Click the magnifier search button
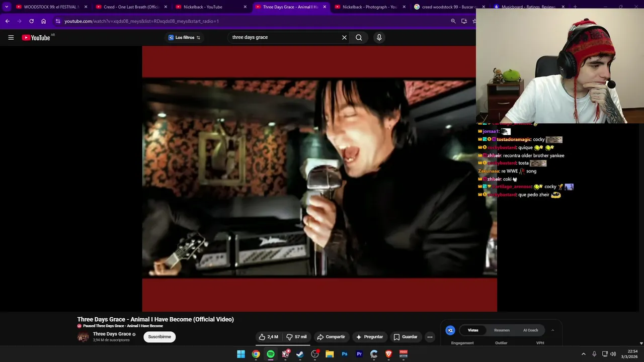 pyautogui.click(x=359, y=37)
